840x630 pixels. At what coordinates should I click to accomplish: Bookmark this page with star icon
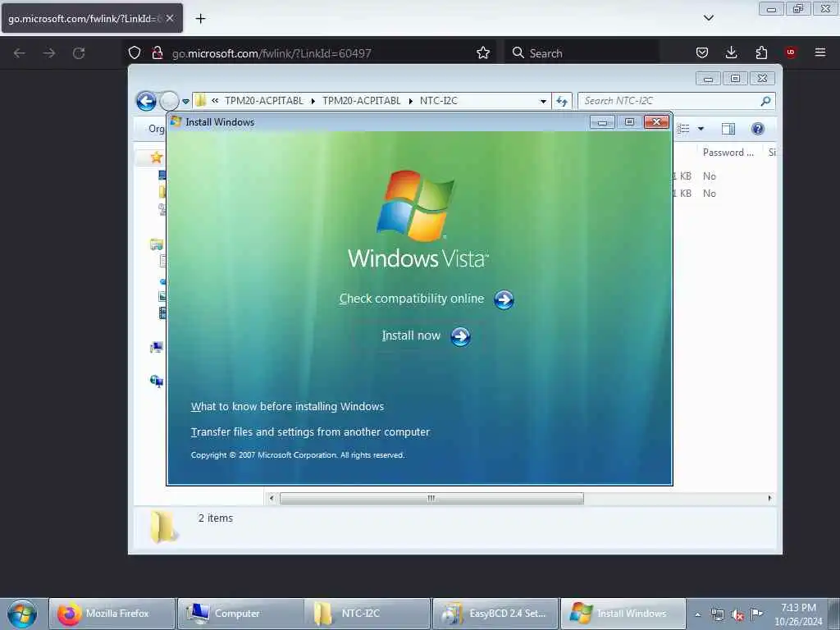(483, 52)
